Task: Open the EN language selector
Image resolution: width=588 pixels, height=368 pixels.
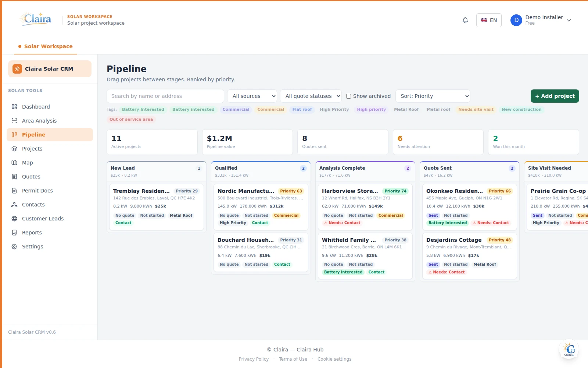Action: (x=489, y=20)
